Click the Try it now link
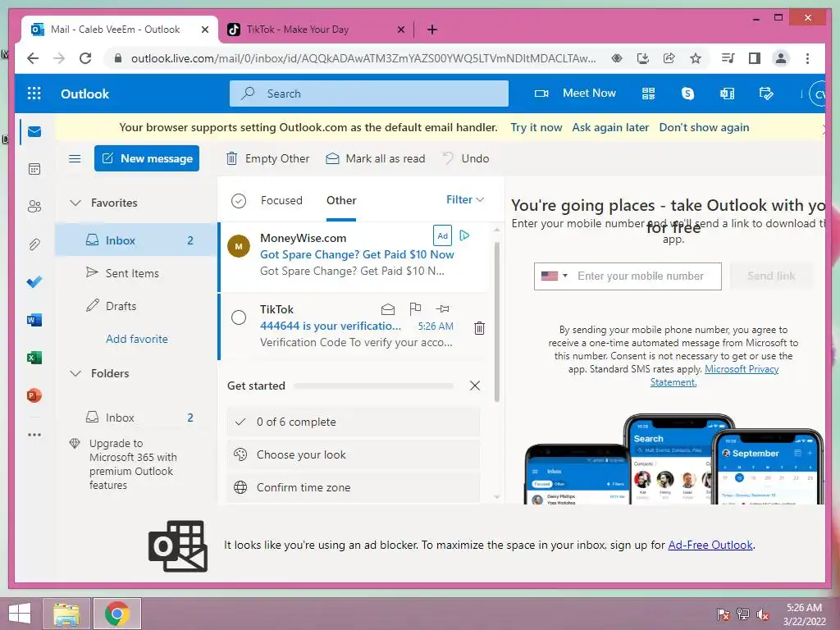The width and height of the screenshot is (840, 630). 536,127
